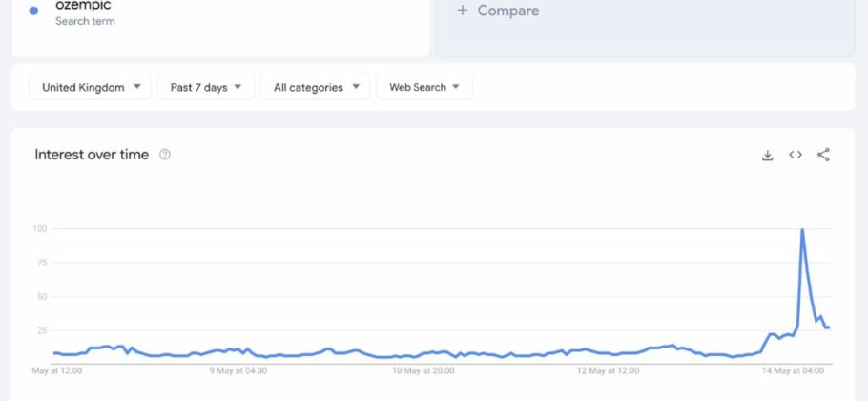Download the interest over time data
Image resolution: width=868 pixels, height=401 pixels.
point(767,155)
